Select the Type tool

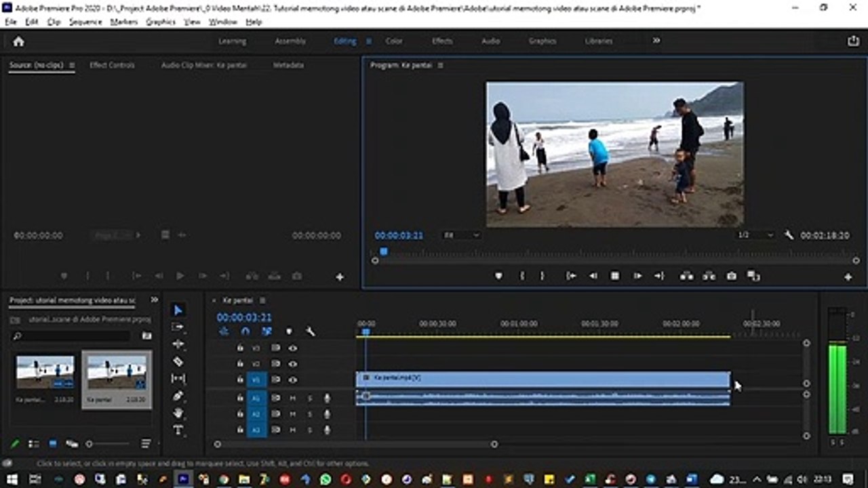tap(178, 430)
